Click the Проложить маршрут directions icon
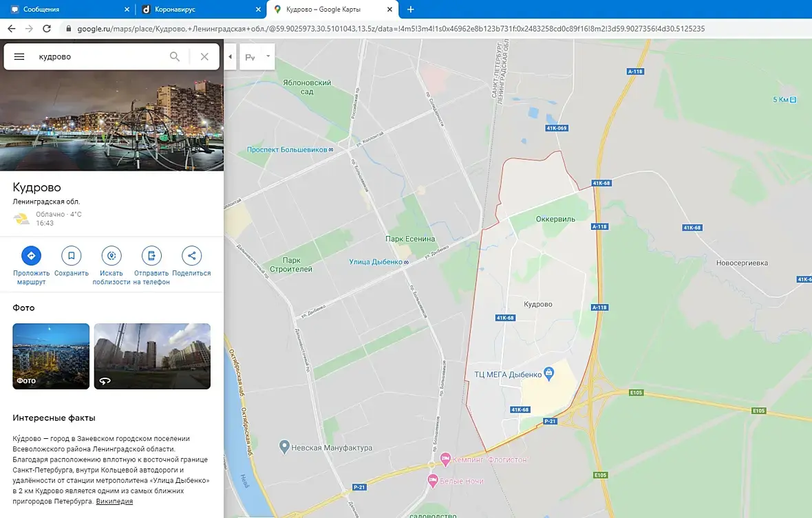 pyautogui.click(x=31, y=255)
